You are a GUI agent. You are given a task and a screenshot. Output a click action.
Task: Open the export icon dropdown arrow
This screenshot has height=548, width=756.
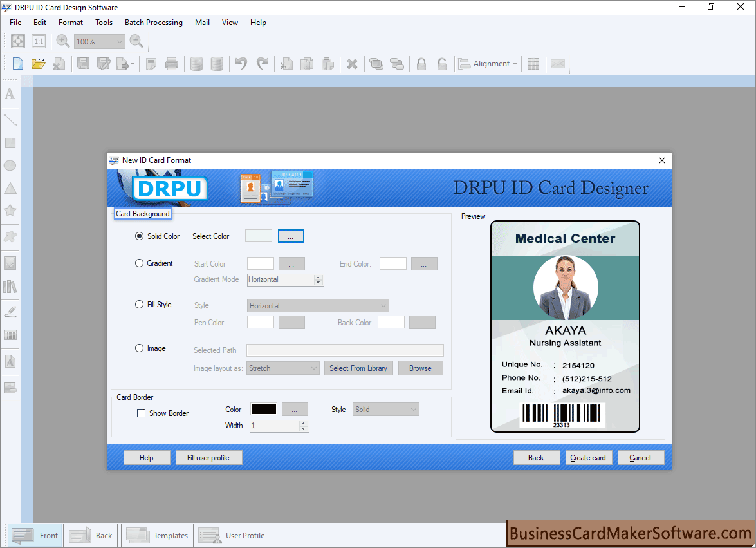pos(133,64)
